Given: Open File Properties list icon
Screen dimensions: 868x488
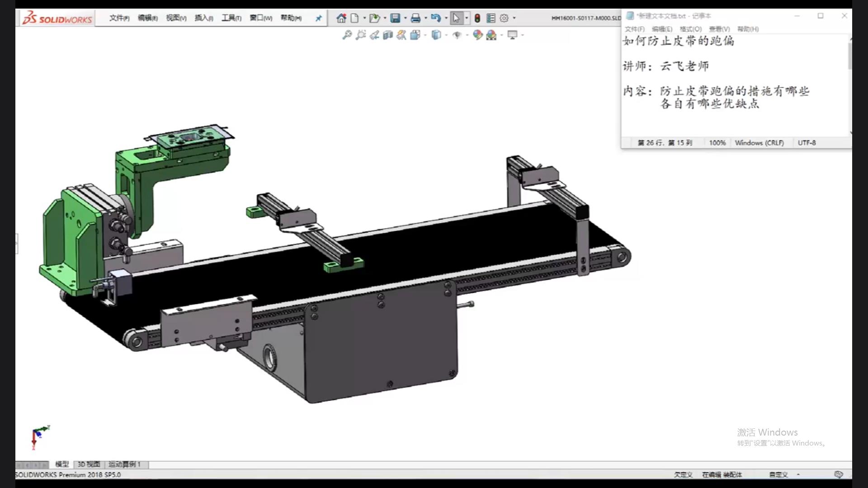Looking at the screenshot, I should 491,18.
